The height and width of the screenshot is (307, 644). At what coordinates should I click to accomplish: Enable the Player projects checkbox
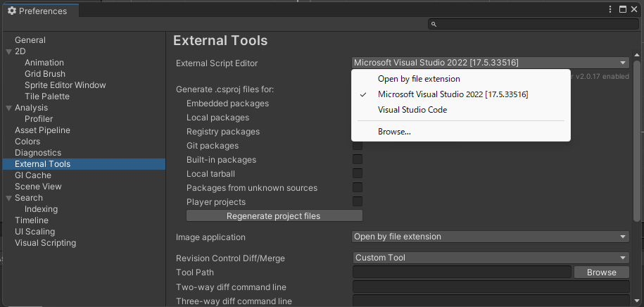(x=358, y=202)
